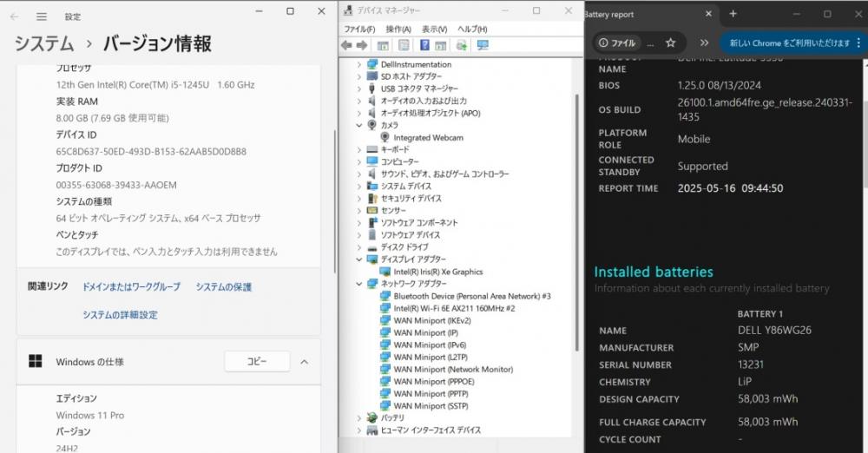Select WAN Miniport (IKEv2) entry
868x453 pixels.
click(x=432, y=320)
